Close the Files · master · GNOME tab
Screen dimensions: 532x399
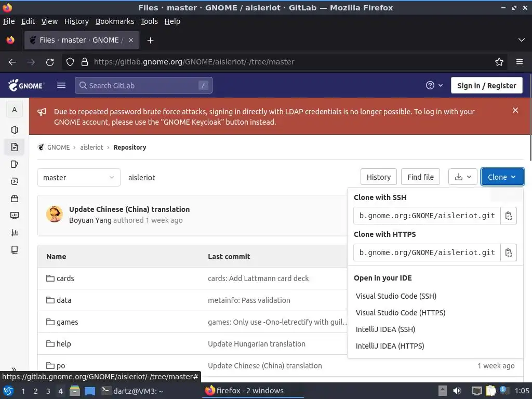pos(130,40)
